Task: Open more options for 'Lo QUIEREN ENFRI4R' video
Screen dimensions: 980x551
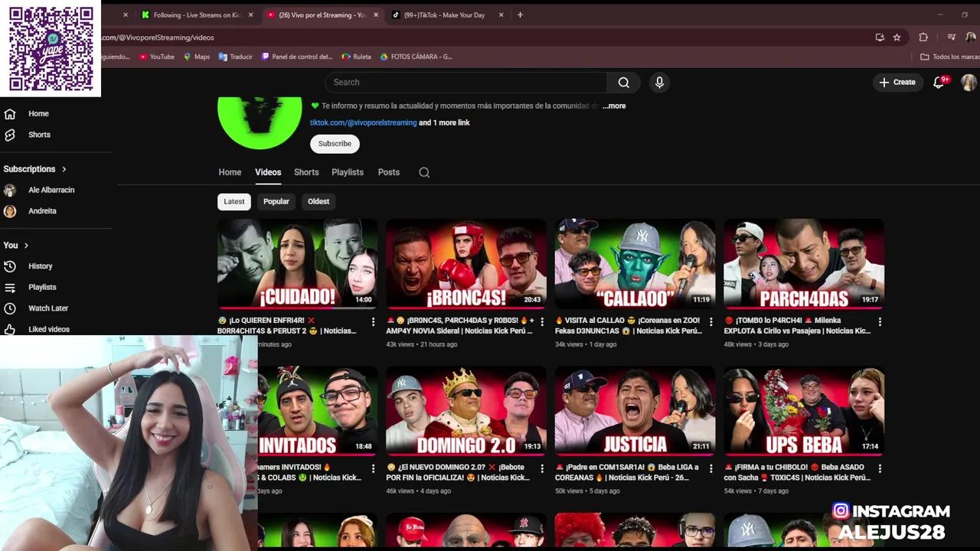Action: [x=374, y=322]
